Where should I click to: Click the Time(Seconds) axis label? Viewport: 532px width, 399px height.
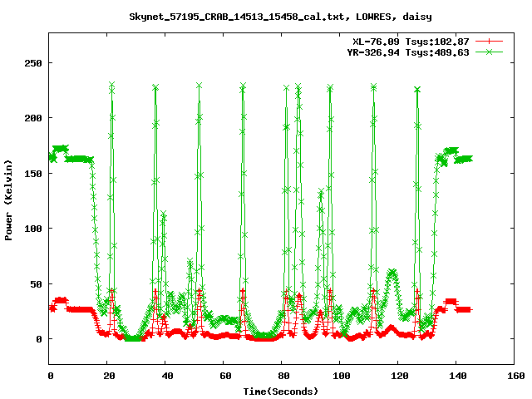[281, 392]
